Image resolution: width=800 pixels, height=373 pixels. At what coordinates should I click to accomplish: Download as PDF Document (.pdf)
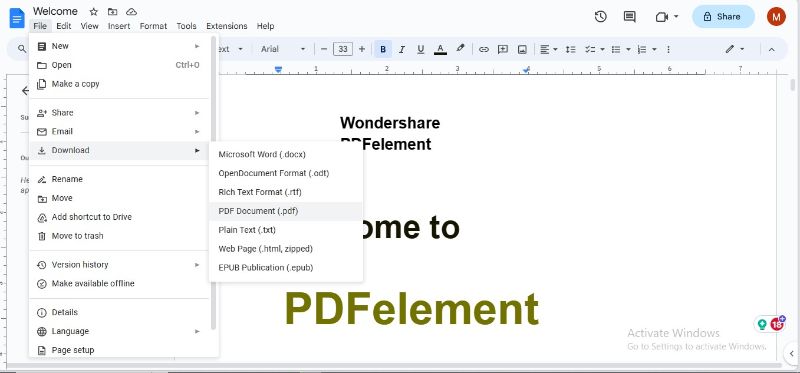click(286, 211)
